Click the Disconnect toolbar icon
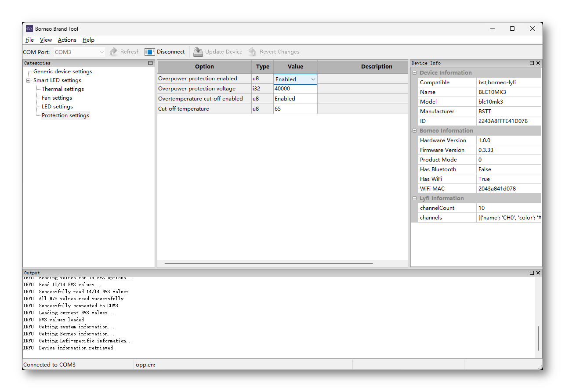The image size is (565, 392). click(x=150, y=52)
